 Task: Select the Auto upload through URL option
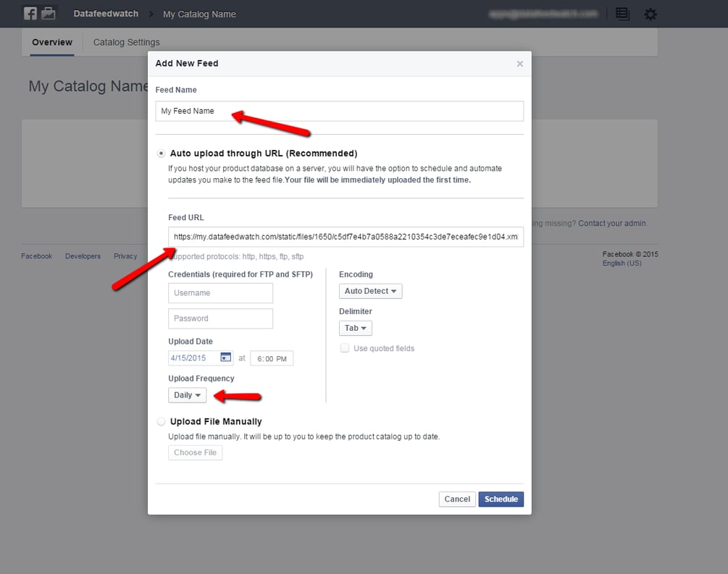pyautogui.click(x=161, y=153)
